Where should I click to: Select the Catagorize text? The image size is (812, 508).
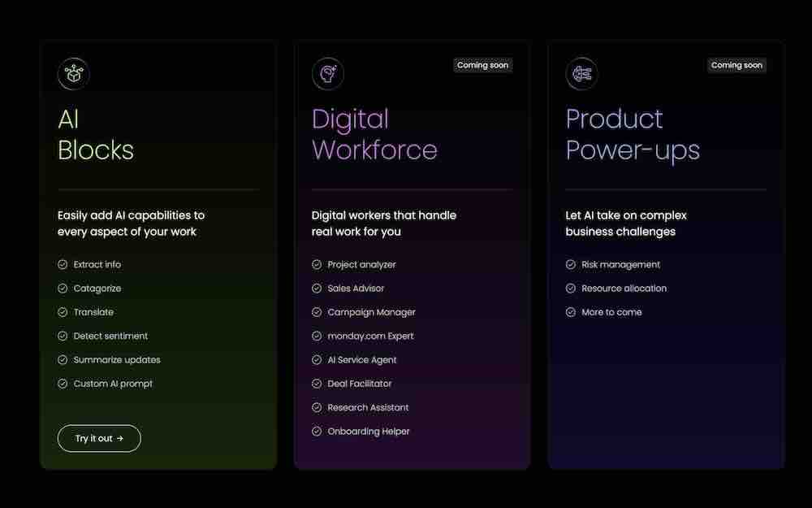[x=97, y=289]
